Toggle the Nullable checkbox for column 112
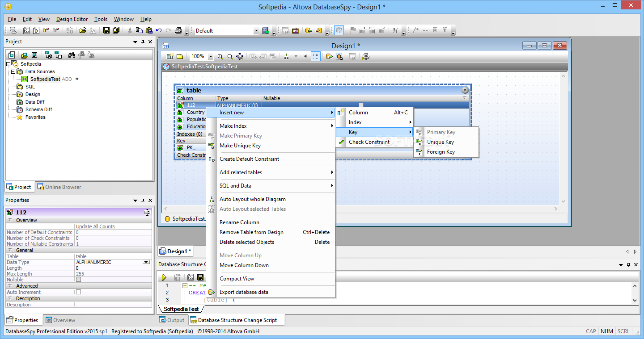The image size is (644, 339). [x=361, y=105]
